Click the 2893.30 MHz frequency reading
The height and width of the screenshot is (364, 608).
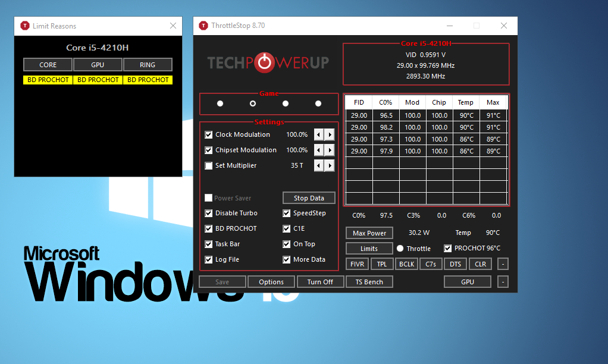pyautogui.click(x=426, y=76)
